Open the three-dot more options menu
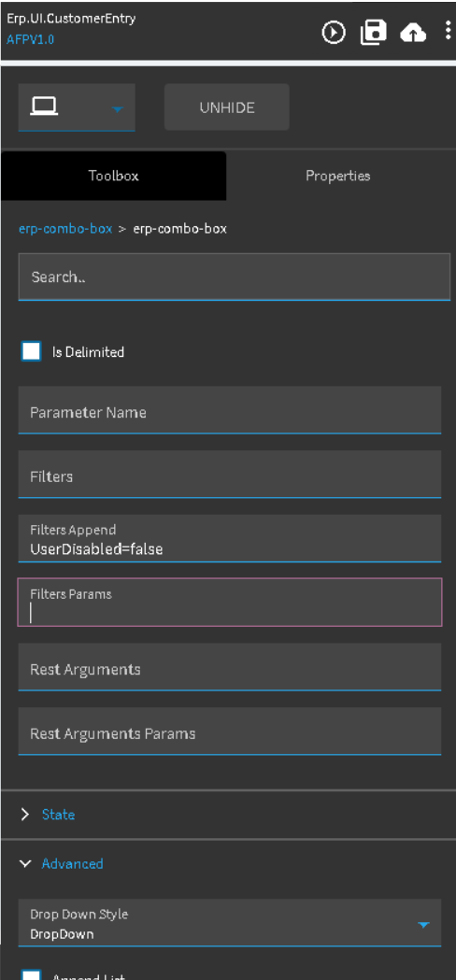This screenshot has height=980, width=456. click(448, 30)
